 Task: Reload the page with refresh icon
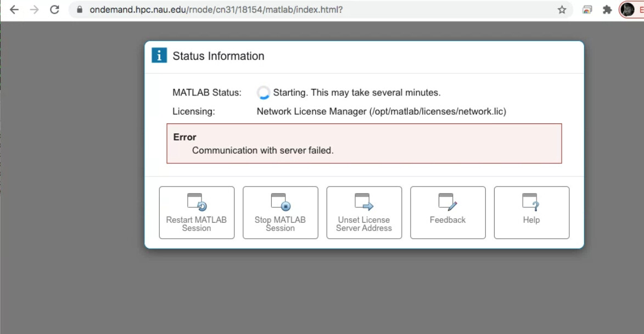pyautogui.click(x=54, y=9)
